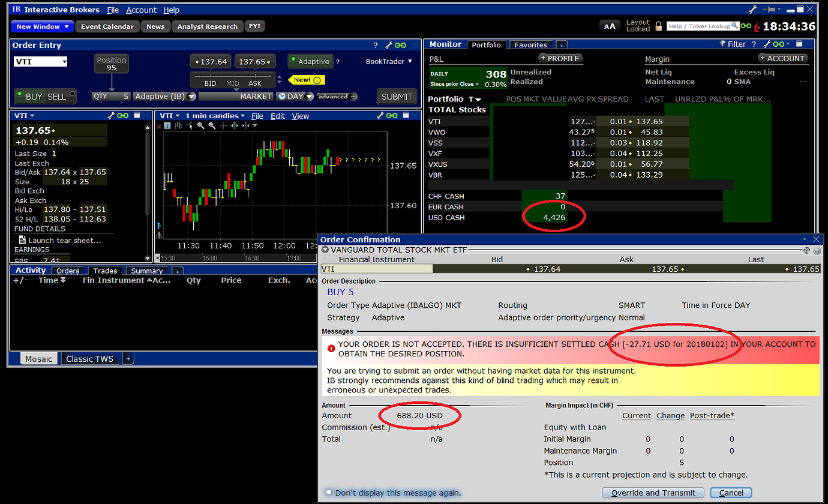Viewport: 828px width, 504px height.
Task: Click the Filter icon in Monitor panel
Action: (x=723, y=44)
